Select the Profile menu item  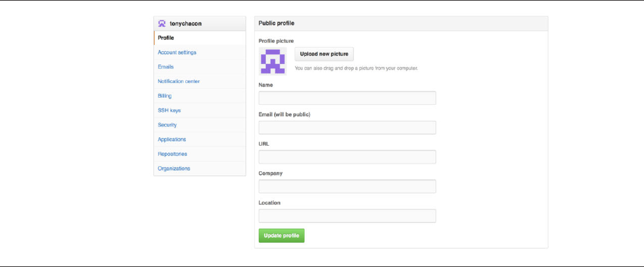pos(166,38)
